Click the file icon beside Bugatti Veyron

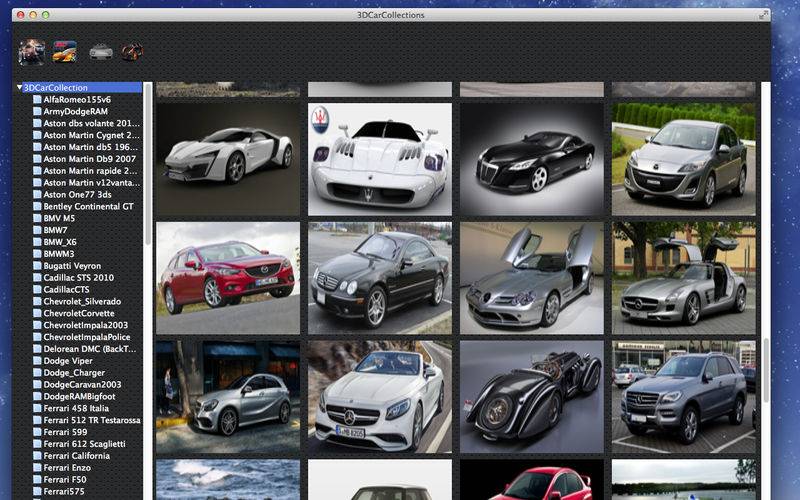click(x=37, y=266)
